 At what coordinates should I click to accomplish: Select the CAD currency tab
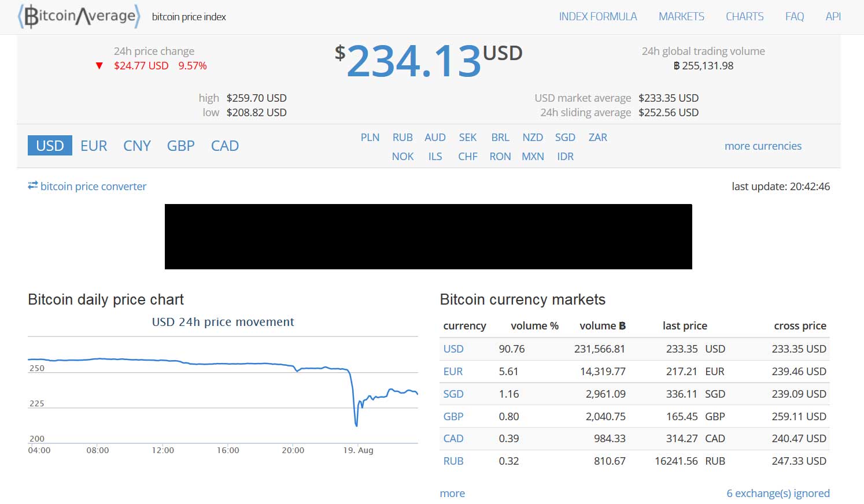(225, 146)
